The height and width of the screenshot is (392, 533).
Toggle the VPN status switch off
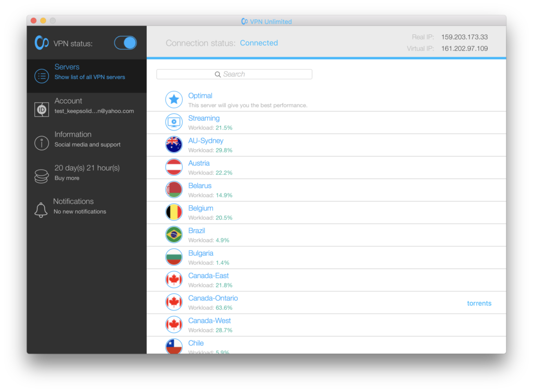[x=125, y=43]
